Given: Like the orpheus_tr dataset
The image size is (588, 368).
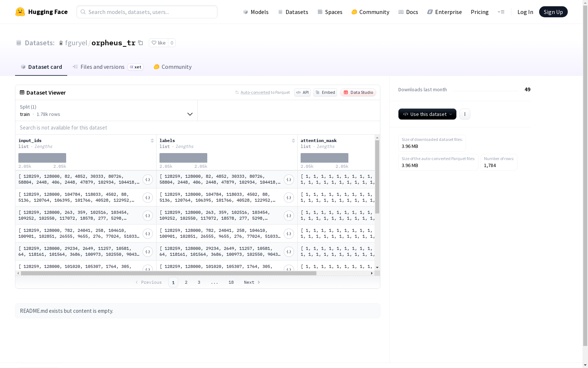Looking at the screenshot, I should [158, 43].
